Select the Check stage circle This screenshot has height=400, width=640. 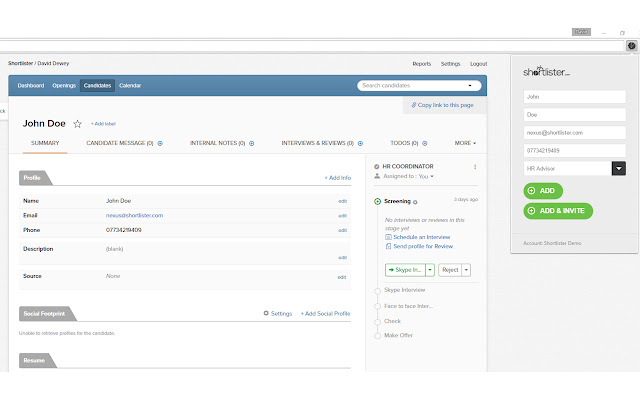tap(377, 321)
